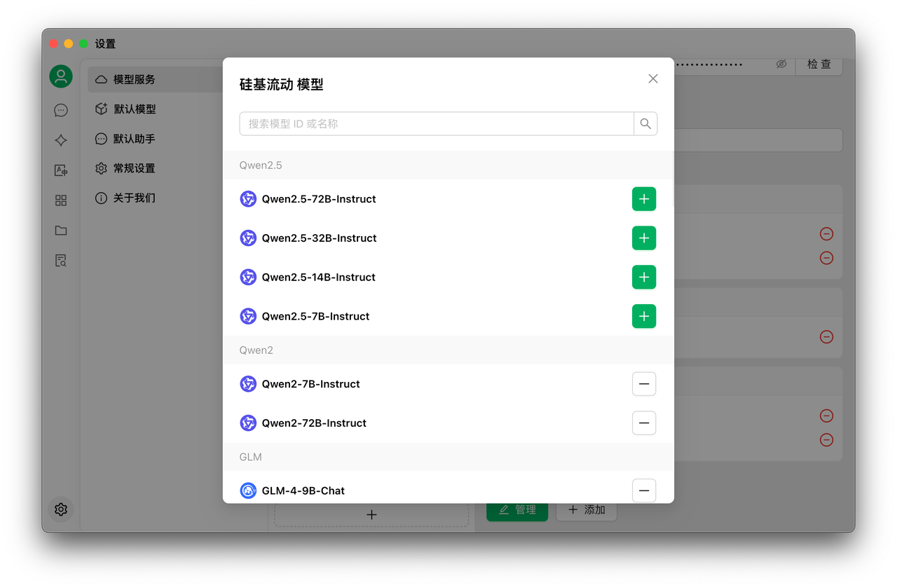Click the GLM-4-9B-Chat model icon
Image resolution: width=897 pixels, height=588 pixels.
248,491
